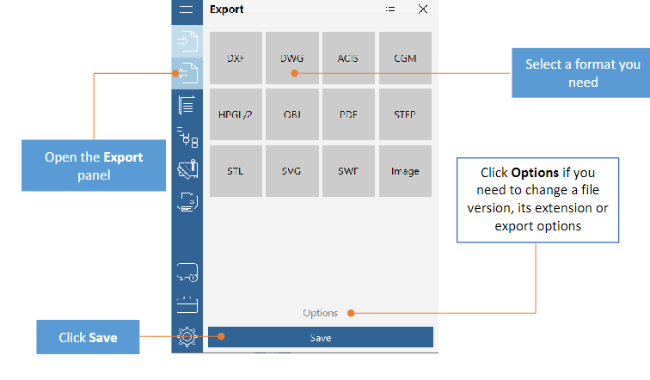Open settings via the gear icon
The width and height of the screenshot is (650, 380).
point(187,336)
